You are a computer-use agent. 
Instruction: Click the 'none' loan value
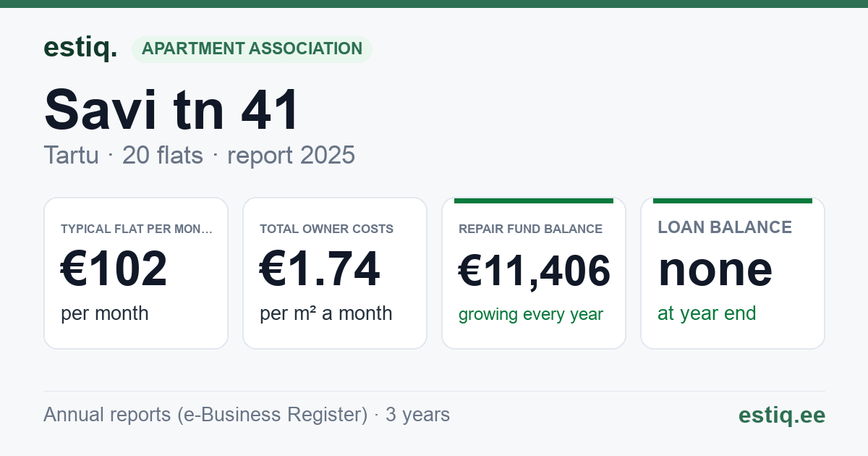coord(715,269)
